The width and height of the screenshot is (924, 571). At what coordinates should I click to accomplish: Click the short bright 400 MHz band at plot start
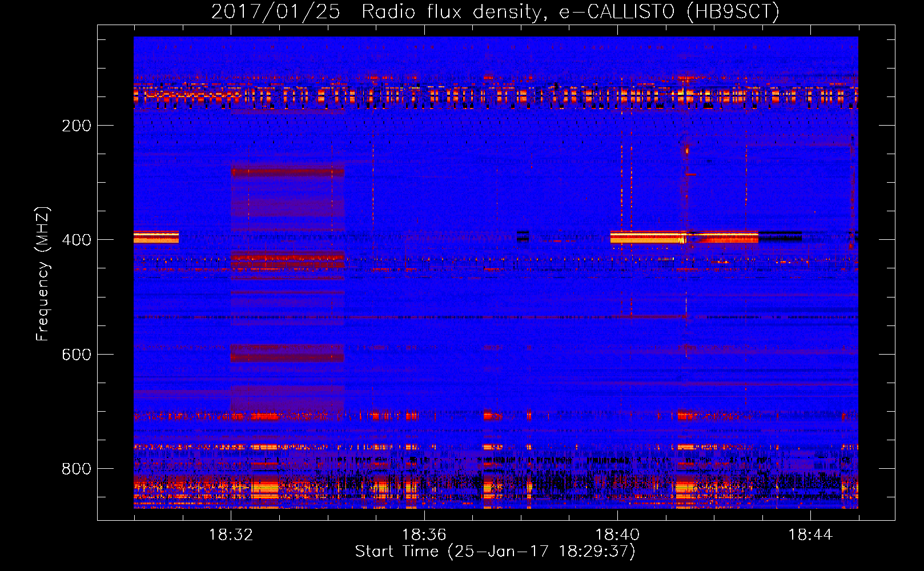pyautogui.click(x=156, y=237)
